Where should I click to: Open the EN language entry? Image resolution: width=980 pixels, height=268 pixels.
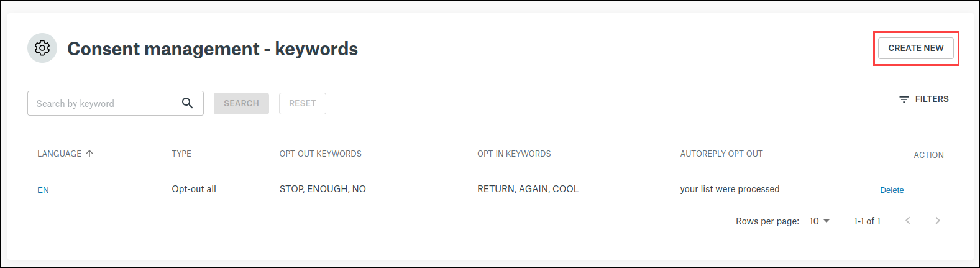click(43, 190)
